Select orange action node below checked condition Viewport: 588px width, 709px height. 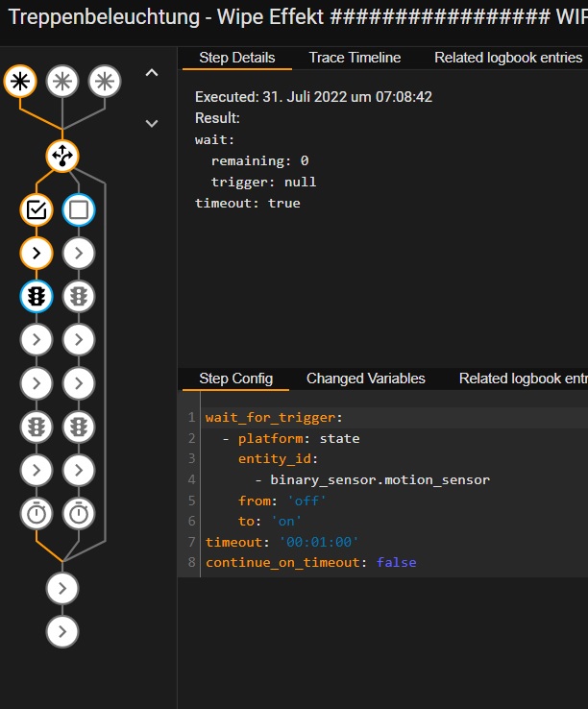pos(37,253)
